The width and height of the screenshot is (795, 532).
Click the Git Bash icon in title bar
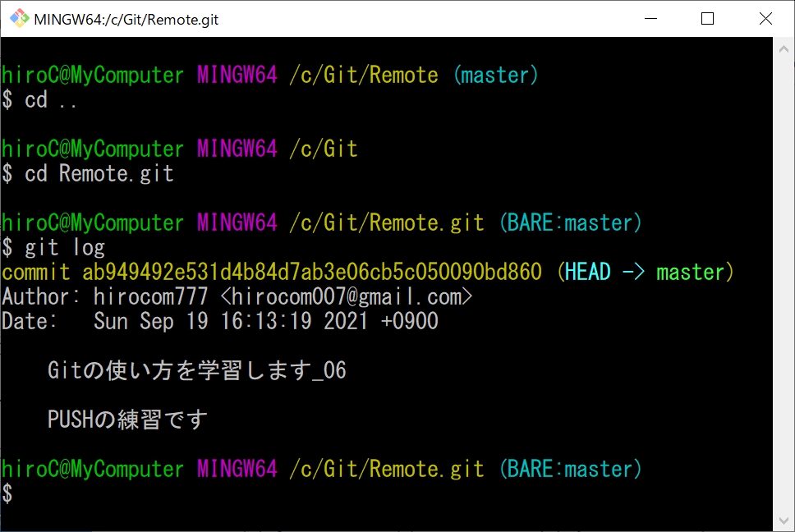tap(19, 19)
